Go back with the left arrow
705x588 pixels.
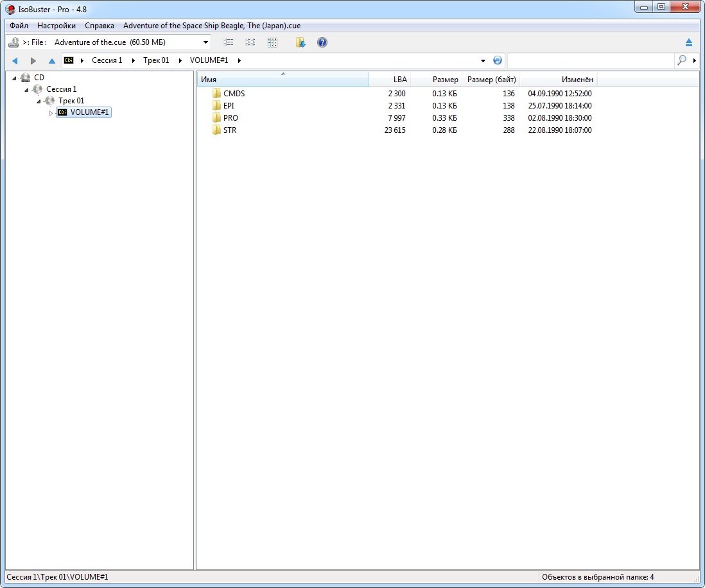click(15, 60)
